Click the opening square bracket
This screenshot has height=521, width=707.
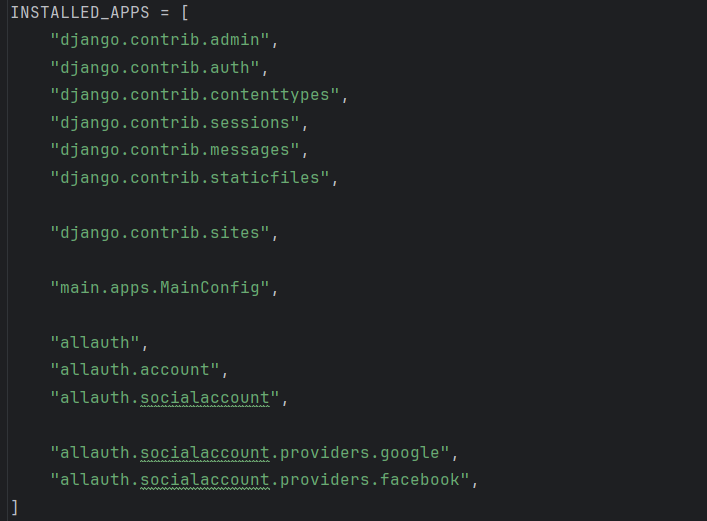[186, 13]
